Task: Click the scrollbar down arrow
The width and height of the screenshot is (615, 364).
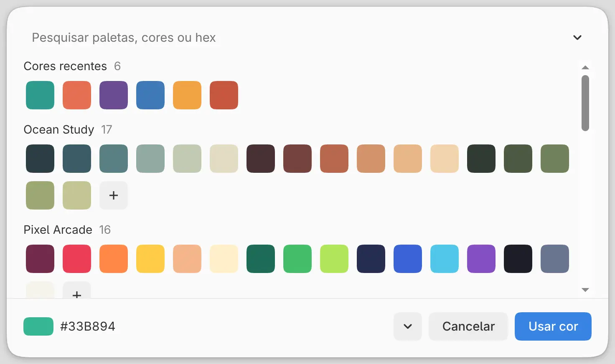Action: coord(585,290)
